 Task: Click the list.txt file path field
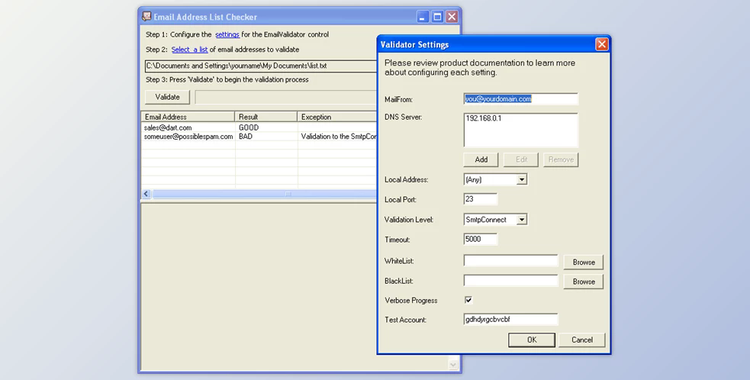tap(261, 66)
